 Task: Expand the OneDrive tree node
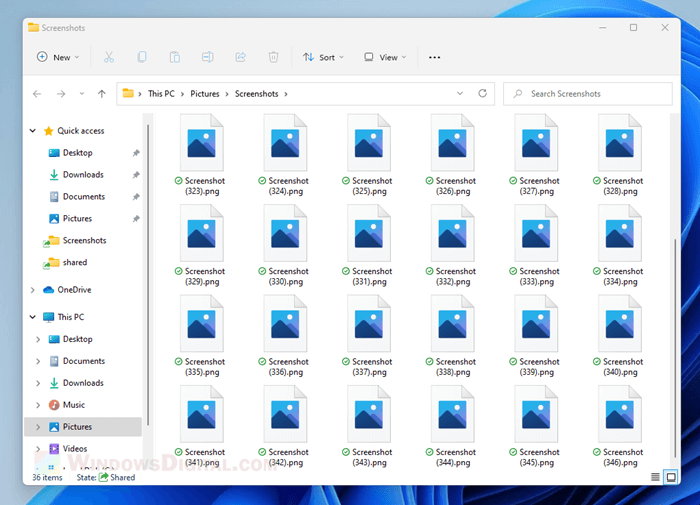33,290
